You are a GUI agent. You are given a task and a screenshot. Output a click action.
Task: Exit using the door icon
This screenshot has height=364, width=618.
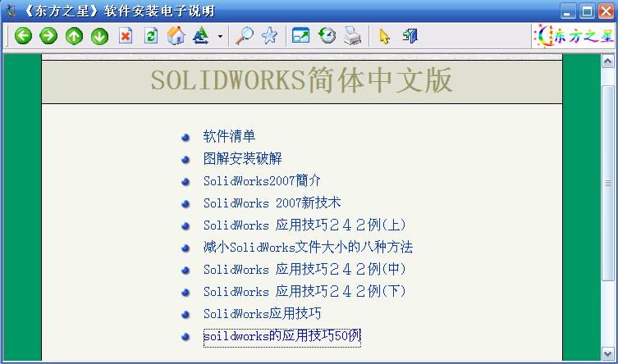coord(410,35)
